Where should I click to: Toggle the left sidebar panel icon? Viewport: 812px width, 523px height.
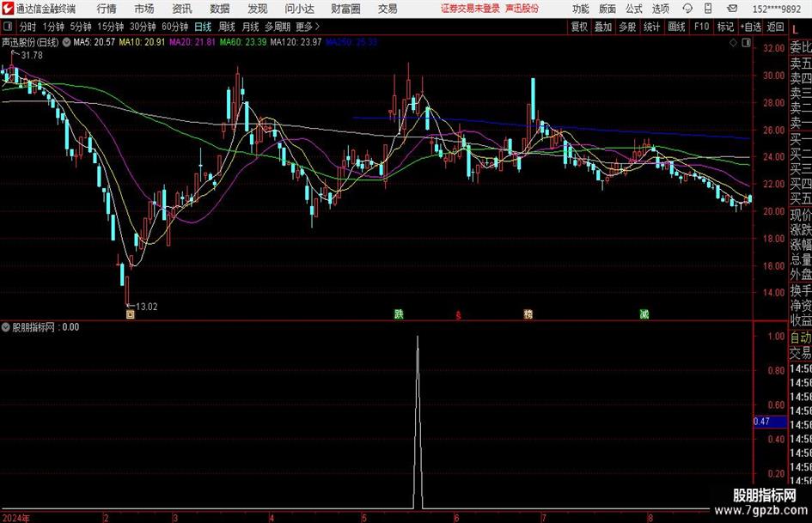coord(8,26)
